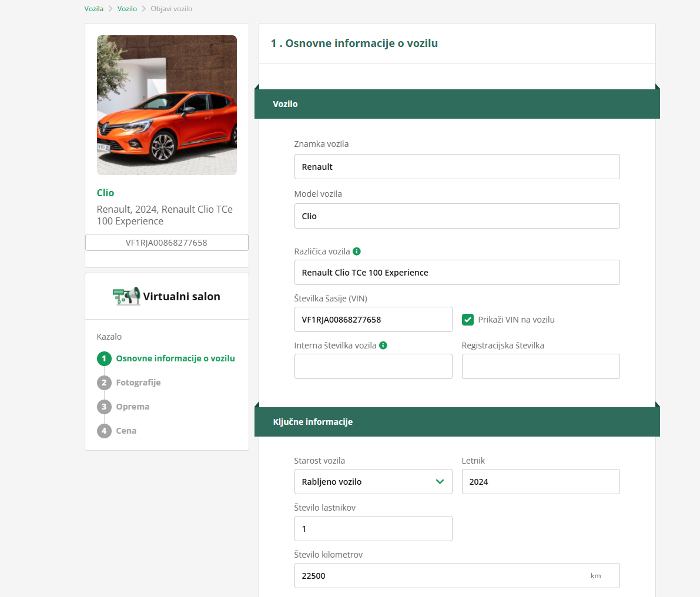Go to Oprema step
The height and width of the screenshot is (597, 700).
[133, 407]
